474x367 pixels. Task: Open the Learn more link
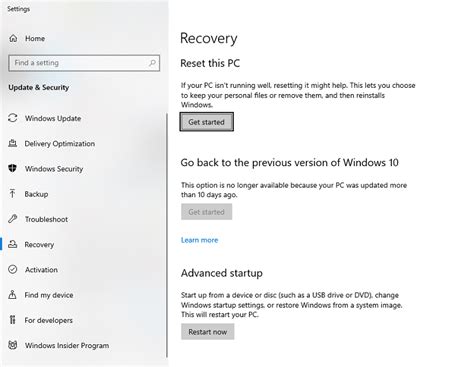[199, 240]
